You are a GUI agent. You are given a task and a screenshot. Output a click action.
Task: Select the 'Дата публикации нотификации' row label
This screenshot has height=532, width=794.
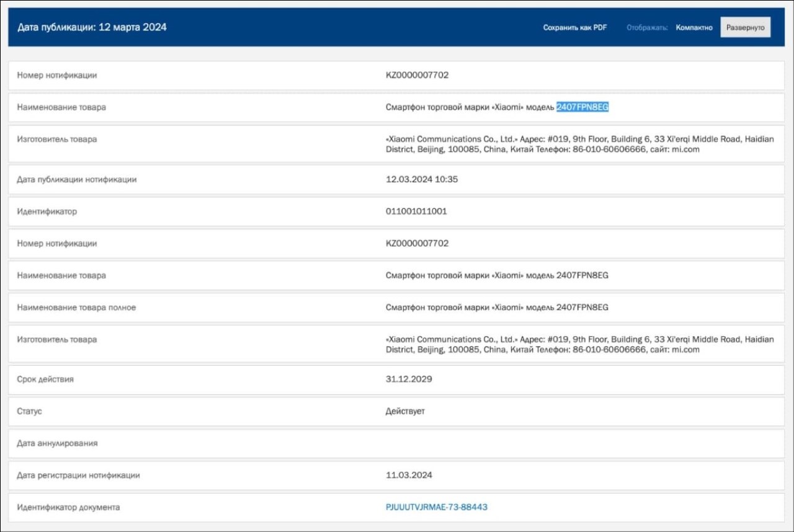(77, 180)
